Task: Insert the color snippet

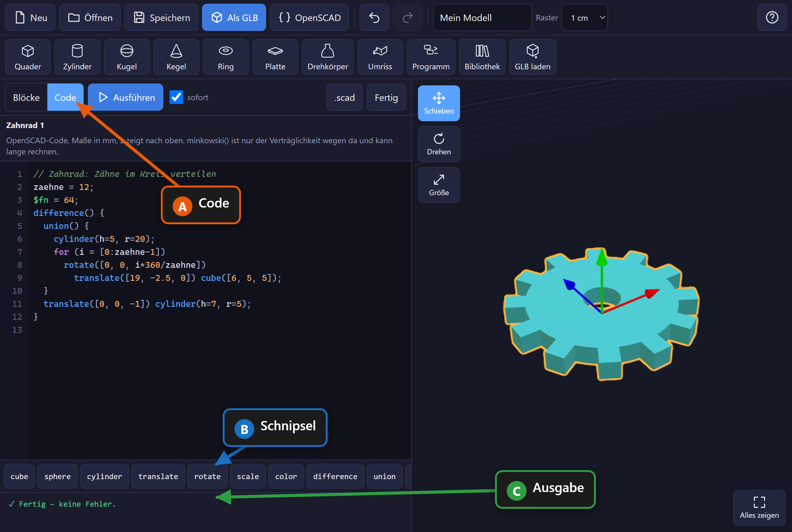Action: pyautogui.click(x=286, y=476)
